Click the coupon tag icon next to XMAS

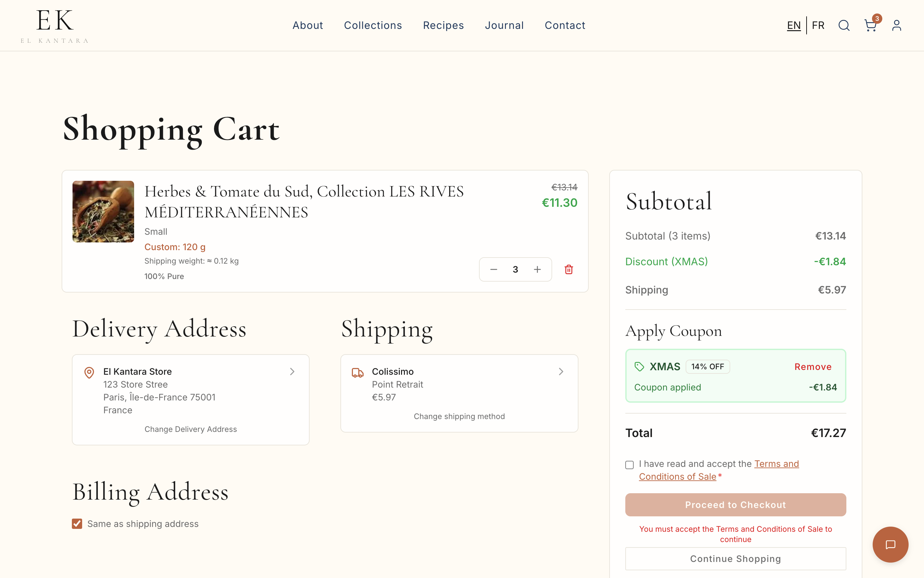(639, 367)
